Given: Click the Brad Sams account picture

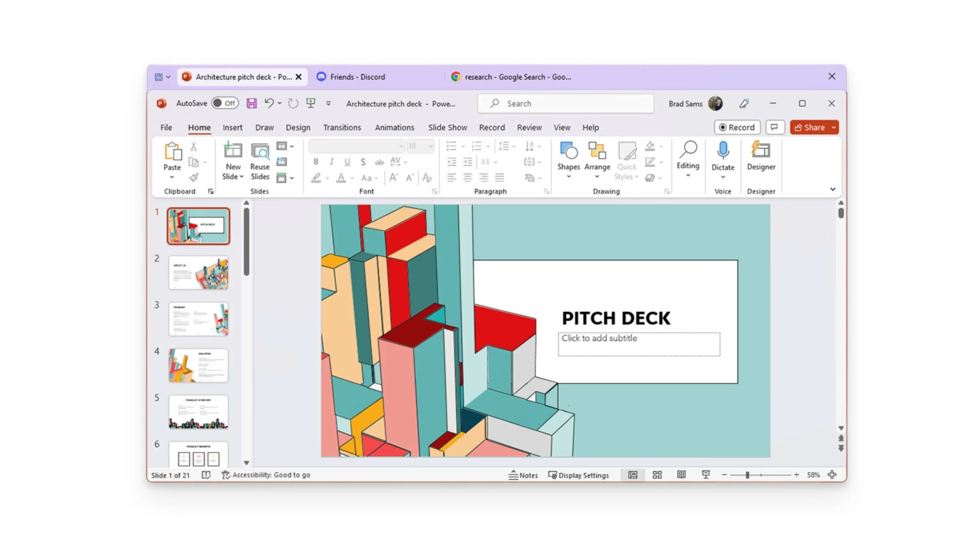Looking at the screenshot, I should click(x=715, y=103).
